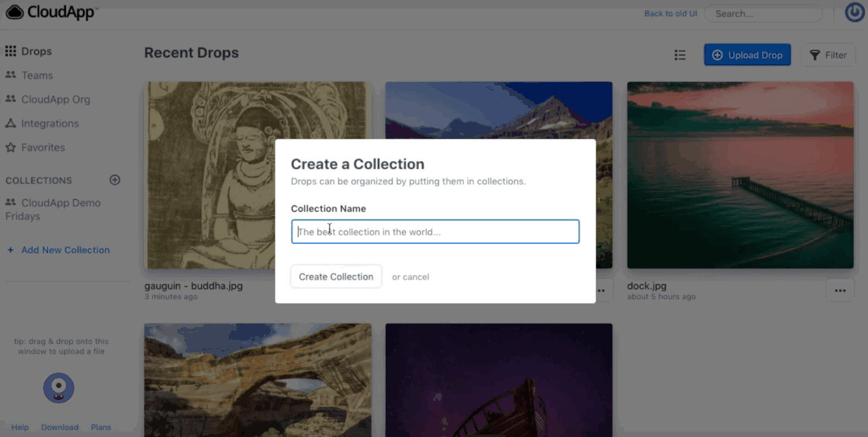Open Integrations in sidebar
This screenshot has width=868, height=437.
tap(42, 124)
